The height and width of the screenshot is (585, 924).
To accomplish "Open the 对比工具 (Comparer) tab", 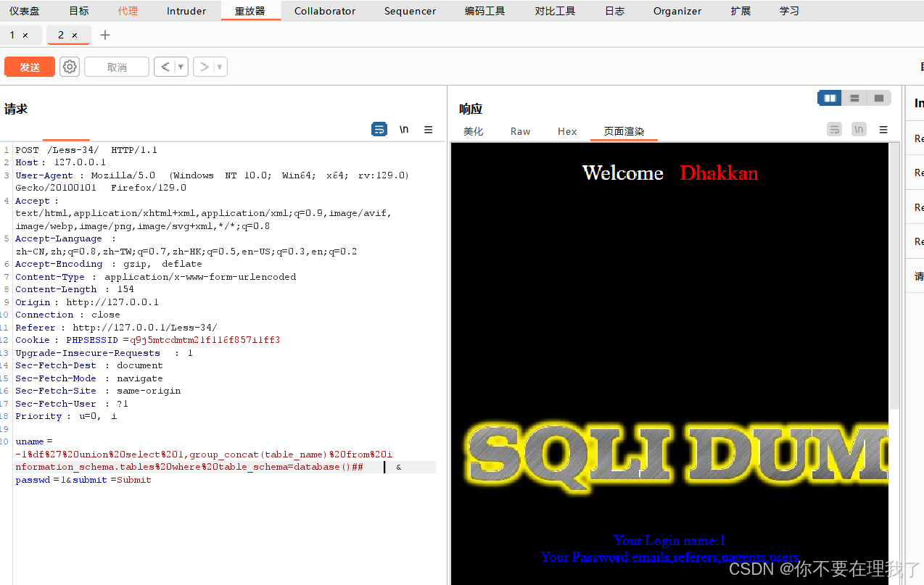I will 555,11.
